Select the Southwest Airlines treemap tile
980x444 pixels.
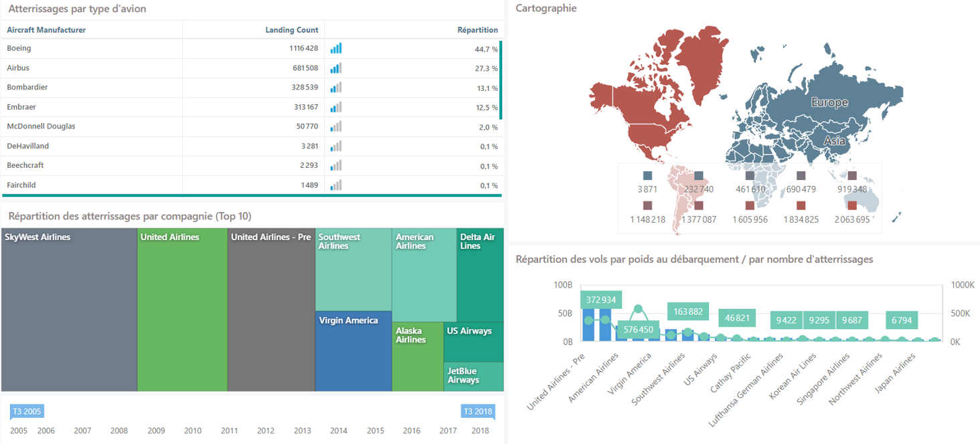point(353,269)
